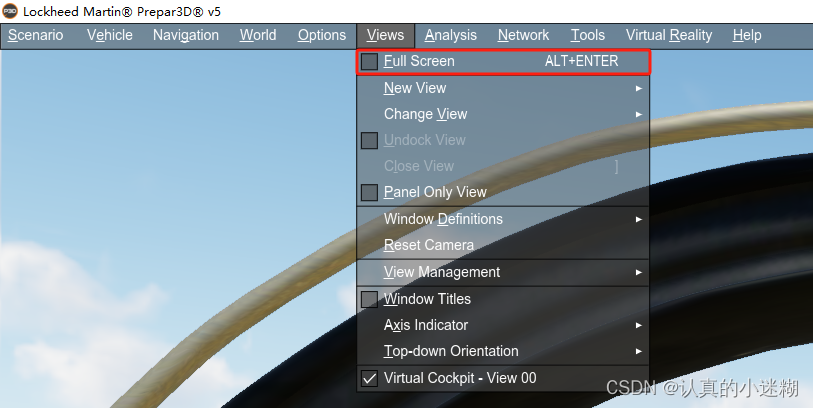Open the Navigation menu

pyautogui.click(x=186, y=35)
